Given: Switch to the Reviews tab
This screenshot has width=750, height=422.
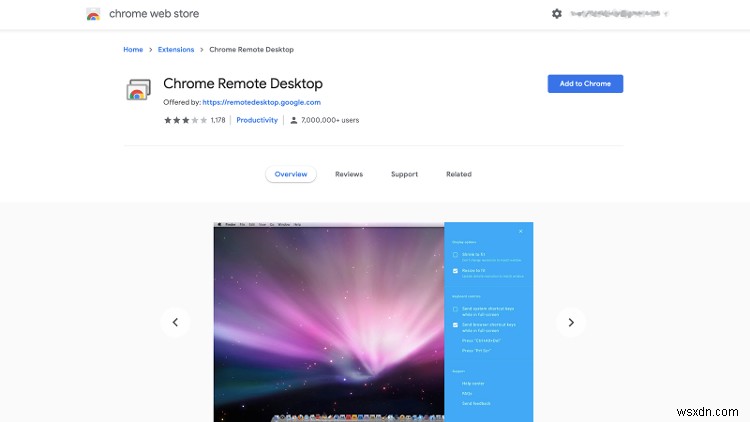Looking at the screenshot, I should (349, 174).
